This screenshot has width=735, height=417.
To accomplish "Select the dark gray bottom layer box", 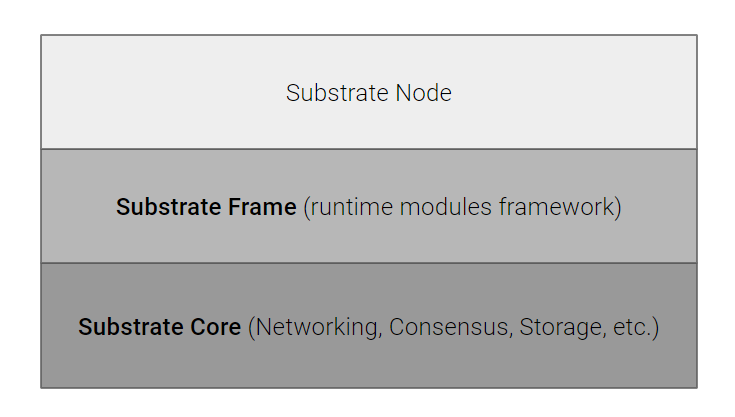I will (369, 326).
